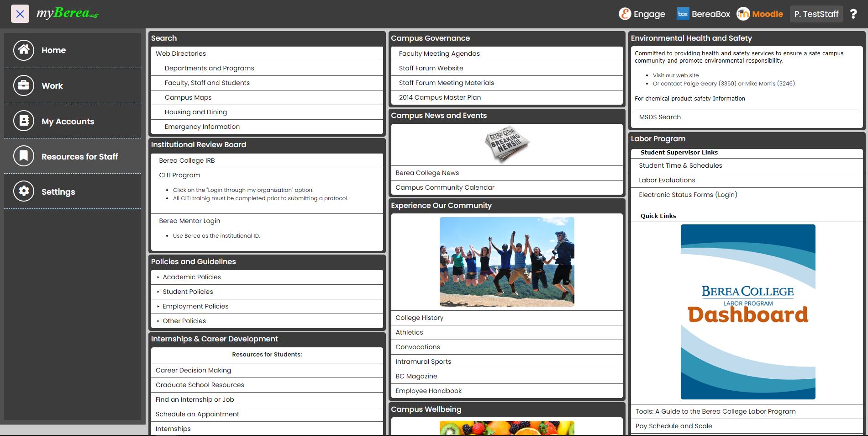Open the Engage icon in header
This screenshot has height=436, width=868.
click(x=625, y=14)
